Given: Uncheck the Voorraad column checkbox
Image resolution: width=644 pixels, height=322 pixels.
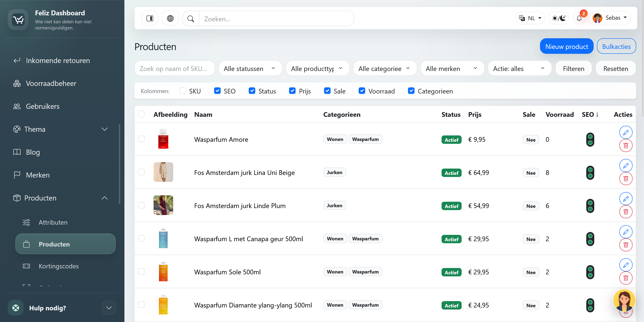Looking at the screenshot, I should click(362, 91).
